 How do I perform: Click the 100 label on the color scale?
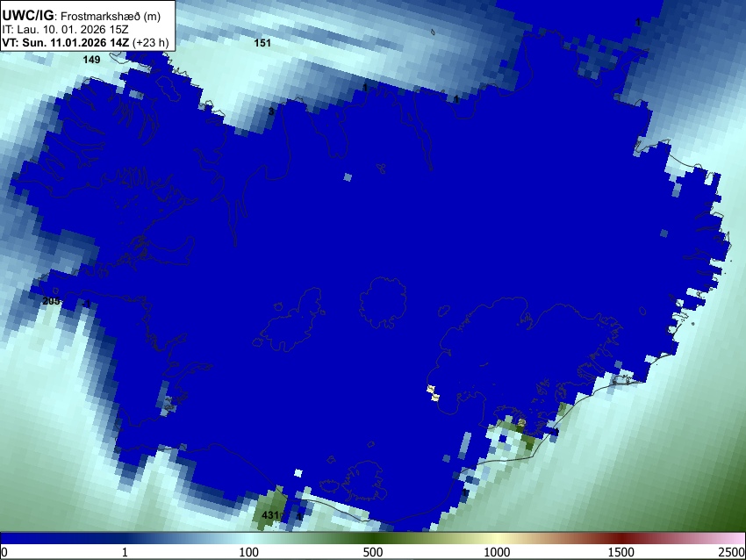(248, 552)
